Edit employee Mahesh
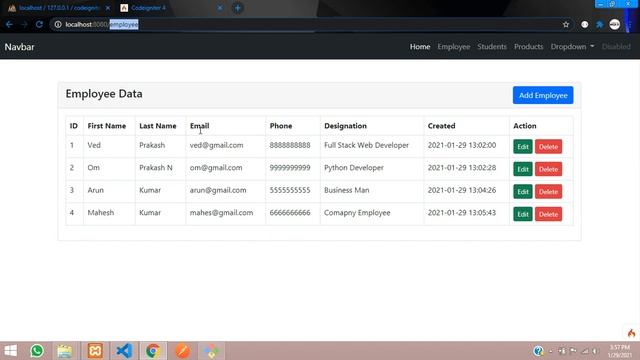 [523, 214]
